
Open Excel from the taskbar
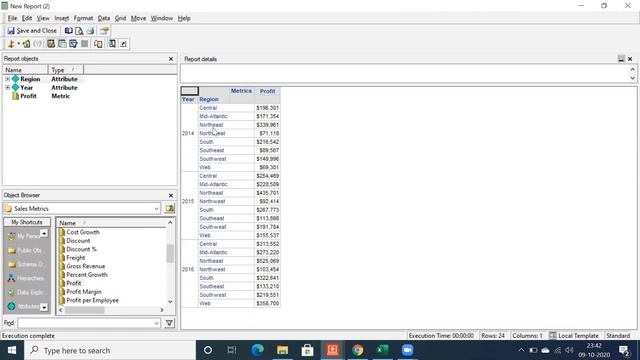(382, 350)
